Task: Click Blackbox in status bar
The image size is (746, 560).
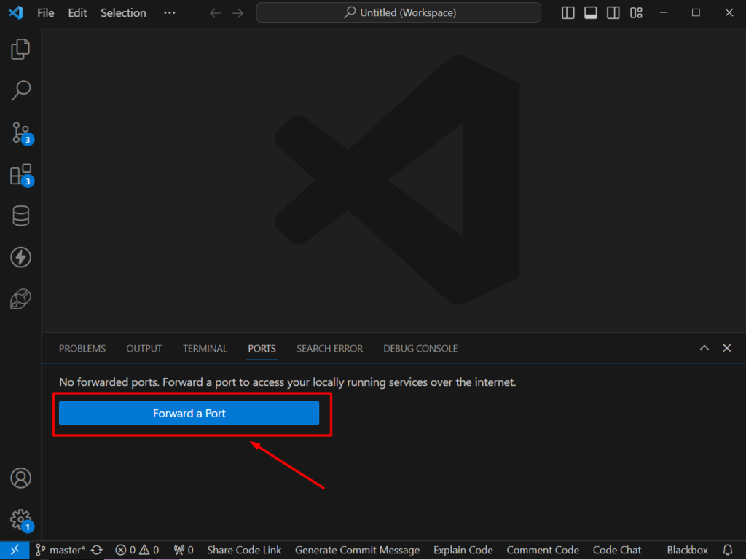Action: 688,550
